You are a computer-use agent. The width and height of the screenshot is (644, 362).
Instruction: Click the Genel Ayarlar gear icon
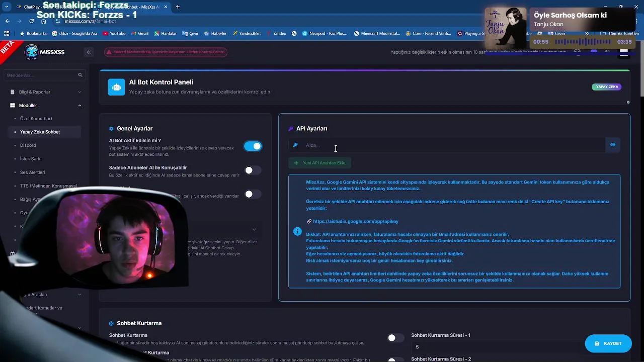click(112, 129)
